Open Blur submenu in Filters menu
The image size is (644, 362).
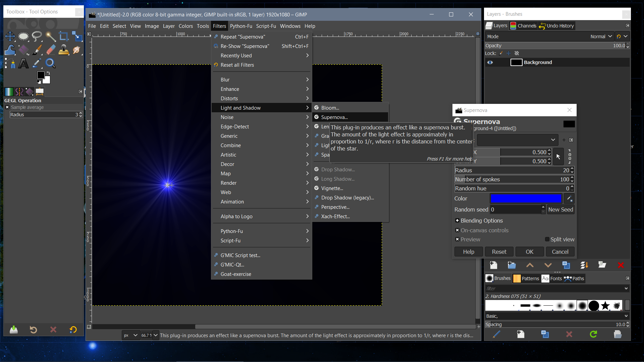coord(262,80)
